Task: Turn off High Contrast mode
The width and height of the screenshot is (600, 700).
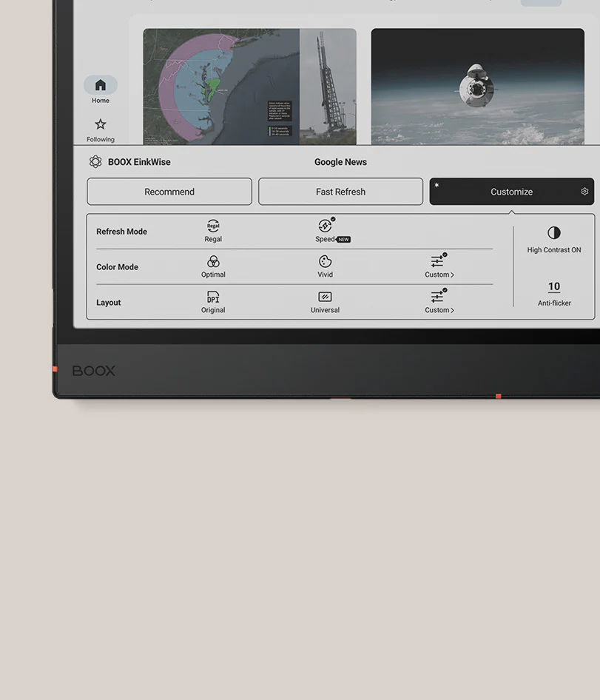Action: pyautogui.click(x=553, y=234)
